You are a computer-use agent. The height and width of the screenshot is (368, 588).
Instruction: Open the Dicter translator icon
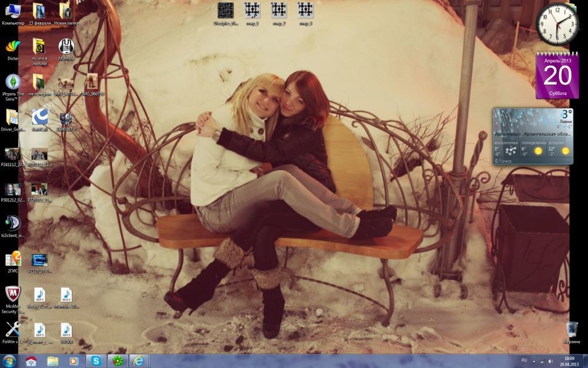(x=12, y=47)
